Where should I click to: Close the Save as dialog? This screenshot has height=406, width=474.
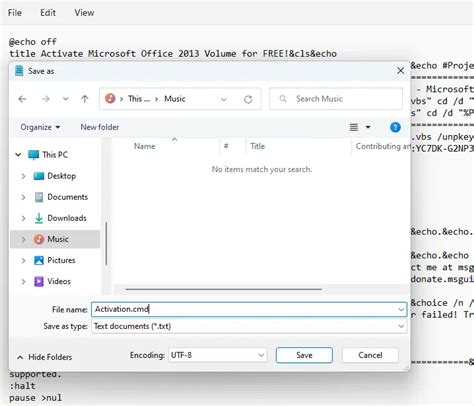pos(401,71)
